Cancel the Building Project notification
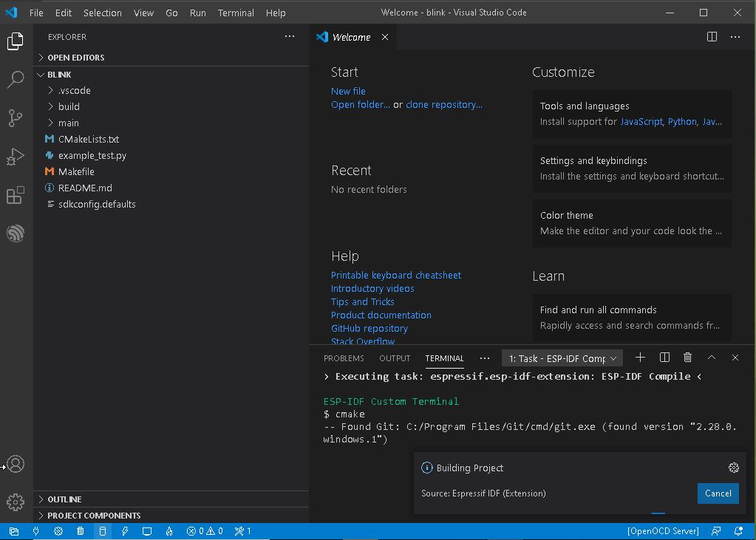This screenshot has width=756, height=540. [x=718, y=493]
